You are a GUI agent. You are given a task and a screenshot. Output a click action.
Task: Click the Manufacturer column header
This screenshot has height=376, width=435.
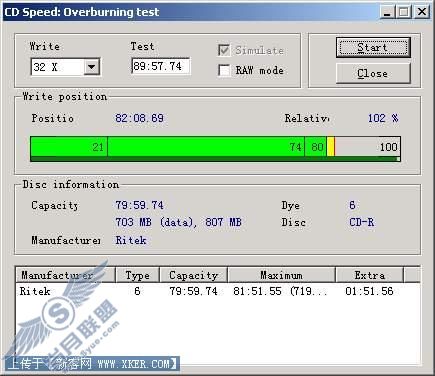click(65, 275)
